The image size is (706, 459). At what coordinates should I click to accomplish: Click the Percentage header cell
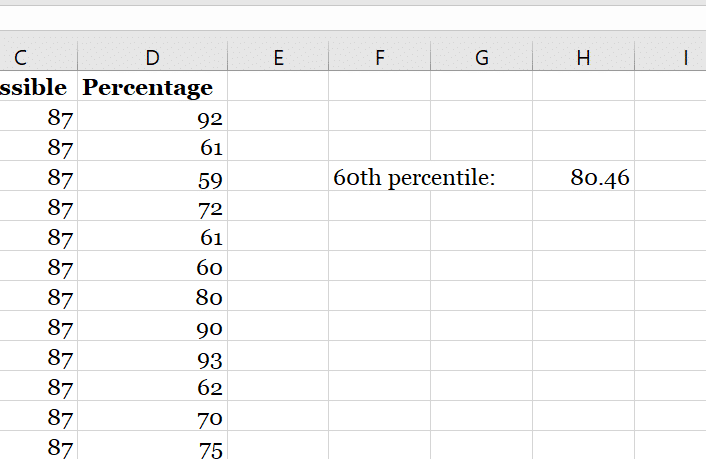click(x=152, y=87)
